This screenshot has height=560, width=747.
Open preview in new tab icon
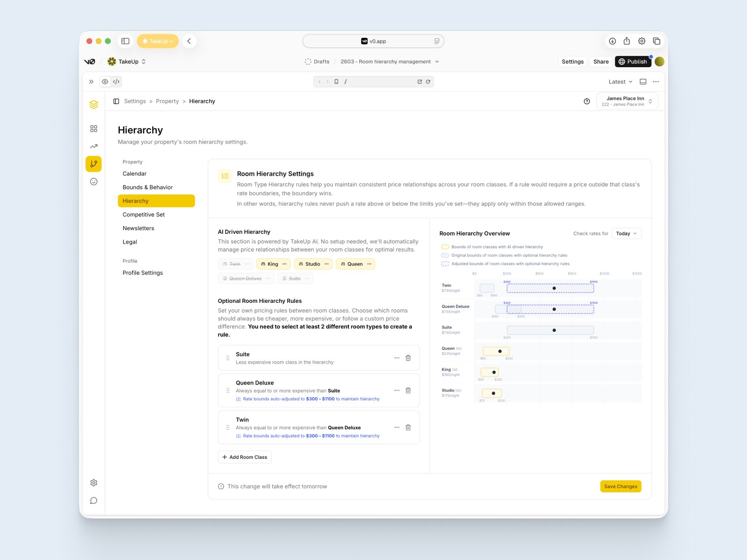coord(420,82)
